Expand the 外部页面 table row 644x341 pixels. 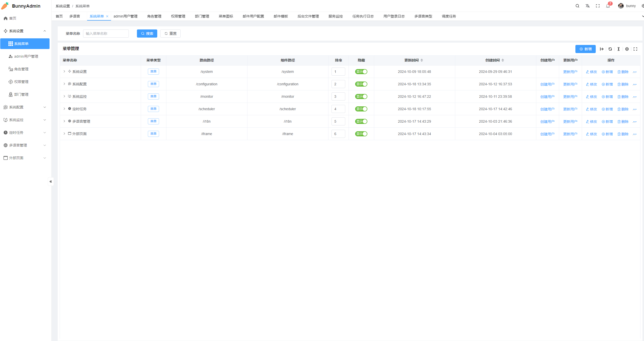coord(64,134)
